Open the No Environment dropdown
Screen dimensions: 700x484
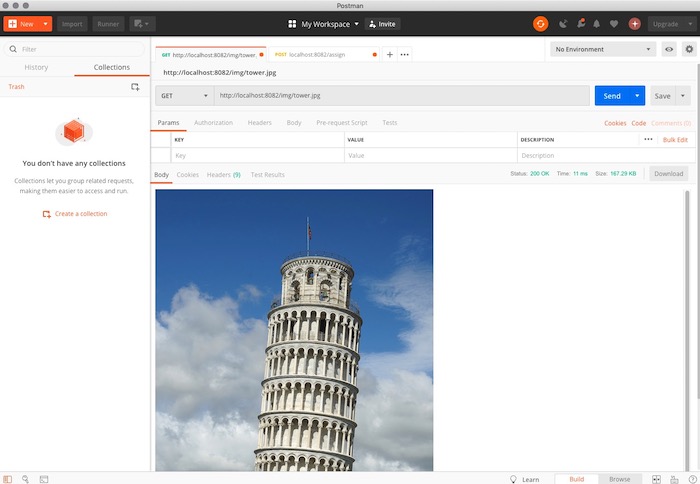tap(603, 49)
